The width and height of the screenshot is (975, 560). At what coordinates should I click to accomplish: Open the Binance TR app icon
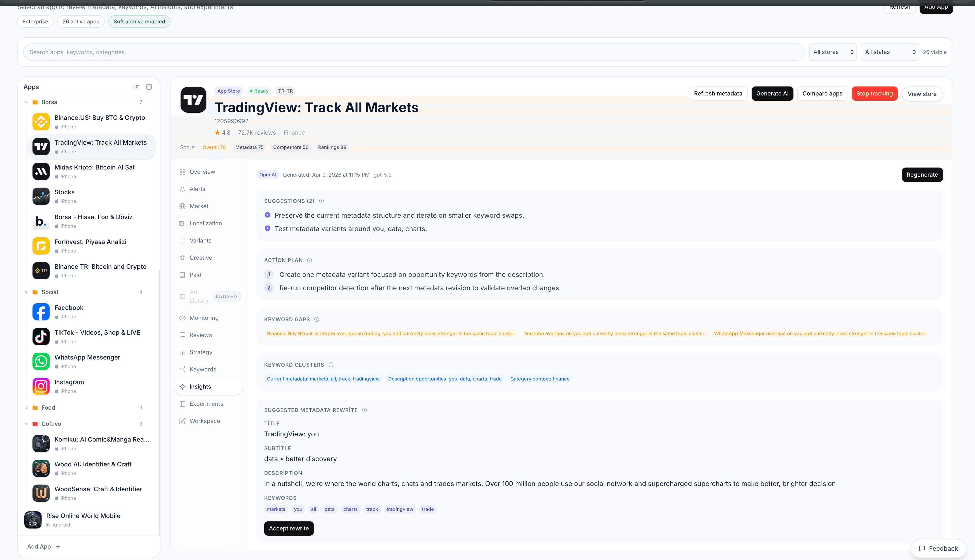coord(41,270)
